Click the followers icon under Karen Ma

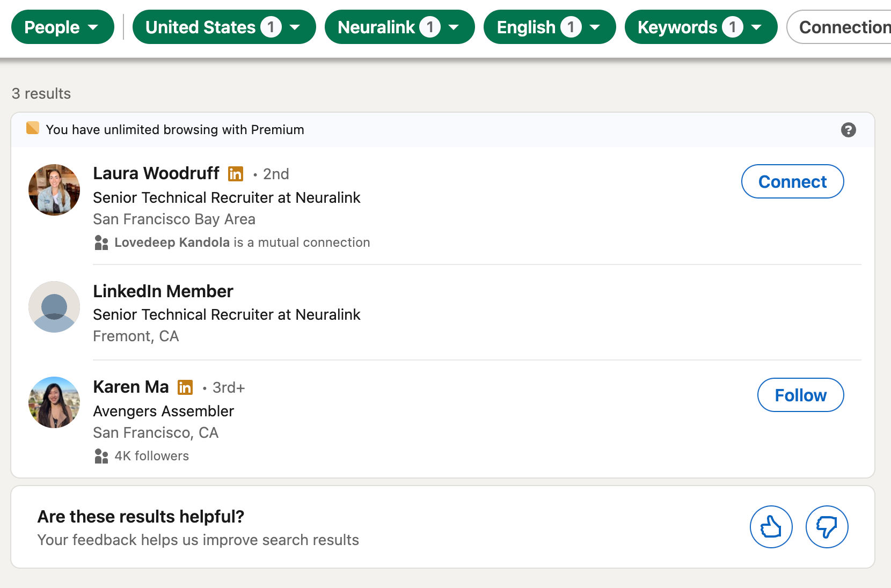[101, 456]
